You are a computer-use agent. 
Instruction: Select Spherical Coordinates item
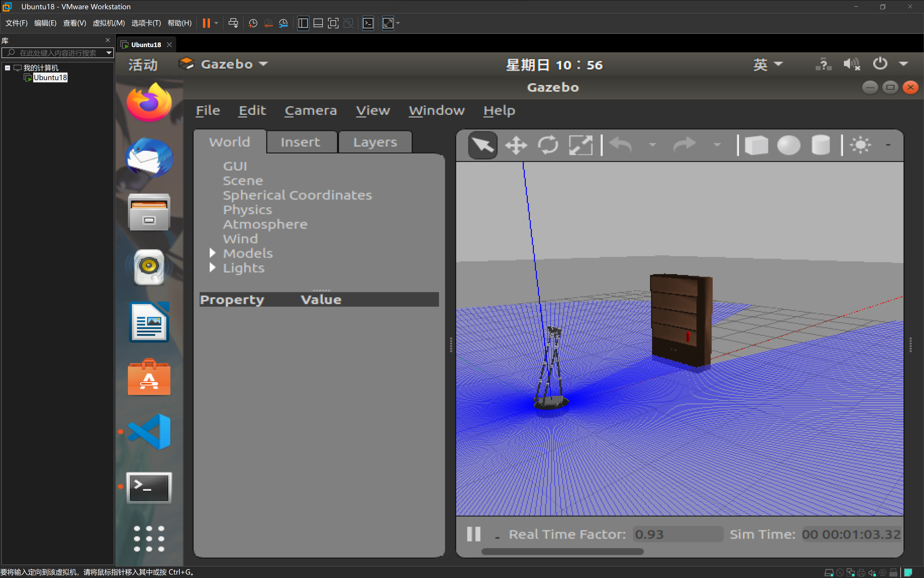click(297, 195)
